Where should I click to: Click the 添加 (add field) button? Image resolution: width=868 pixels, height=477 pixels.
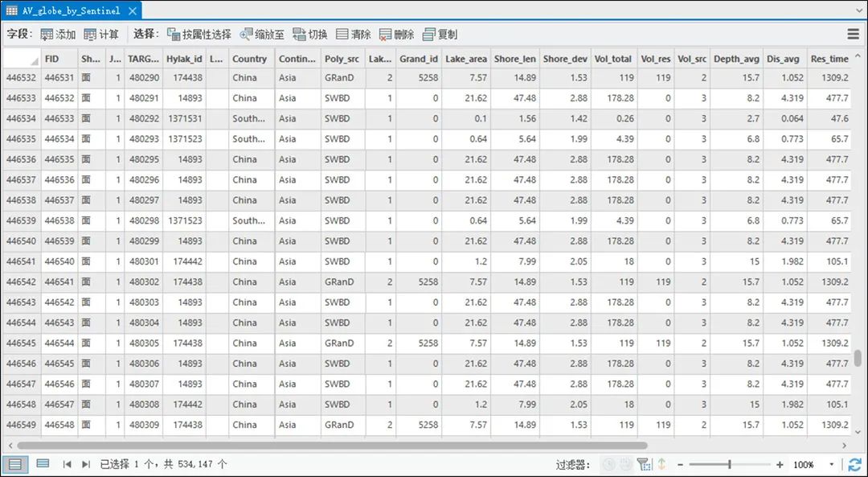tap(58, 35)
